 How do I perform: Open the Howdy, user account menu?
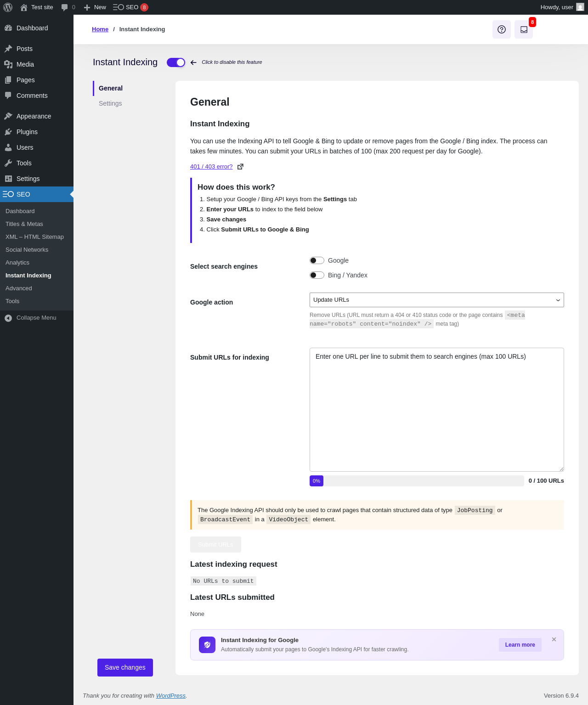click(562, 7)
